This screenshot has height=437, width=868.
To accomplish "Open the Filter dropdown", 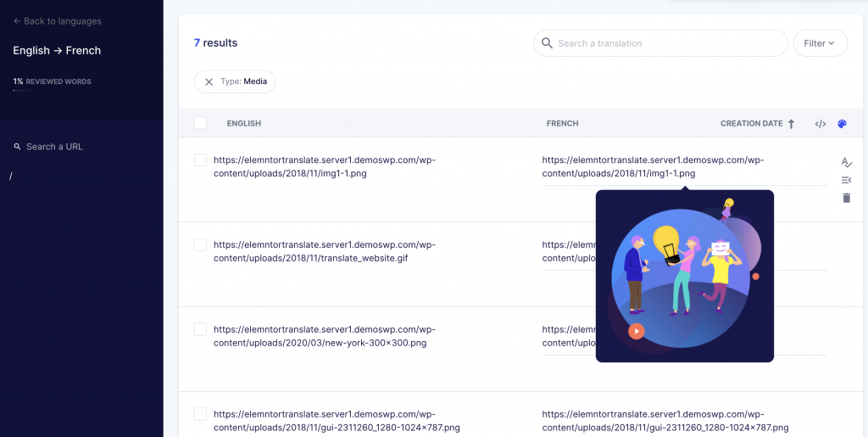I will pos(820,43).
